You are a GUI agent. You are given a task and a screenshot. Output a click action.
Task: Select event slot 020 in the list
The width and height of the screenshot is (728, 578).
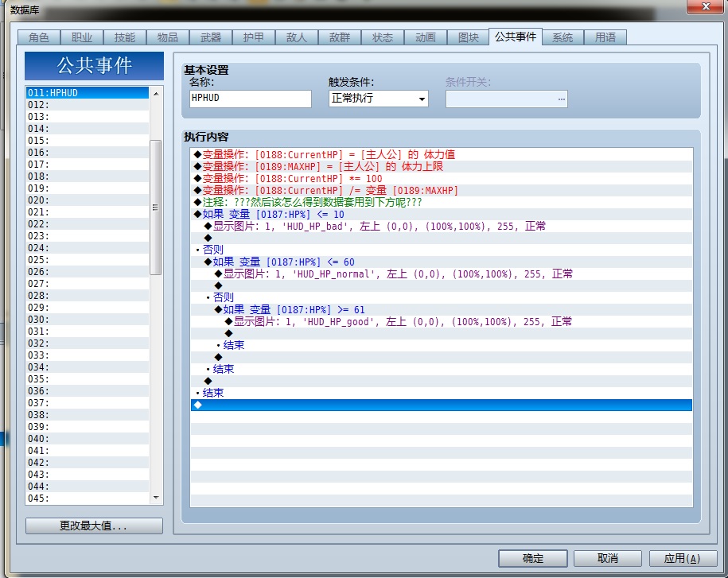click(88, 200)
